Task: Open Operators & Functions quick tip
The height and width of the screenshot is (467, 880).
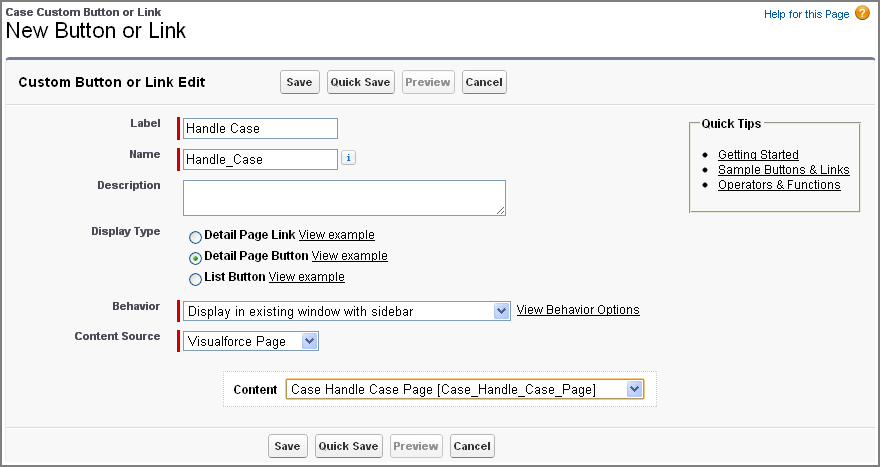Action: tap(779, 185)
